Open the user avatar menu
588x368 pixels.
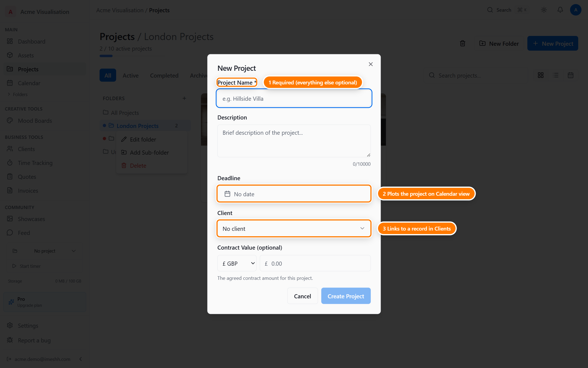(x=575, y=10)
